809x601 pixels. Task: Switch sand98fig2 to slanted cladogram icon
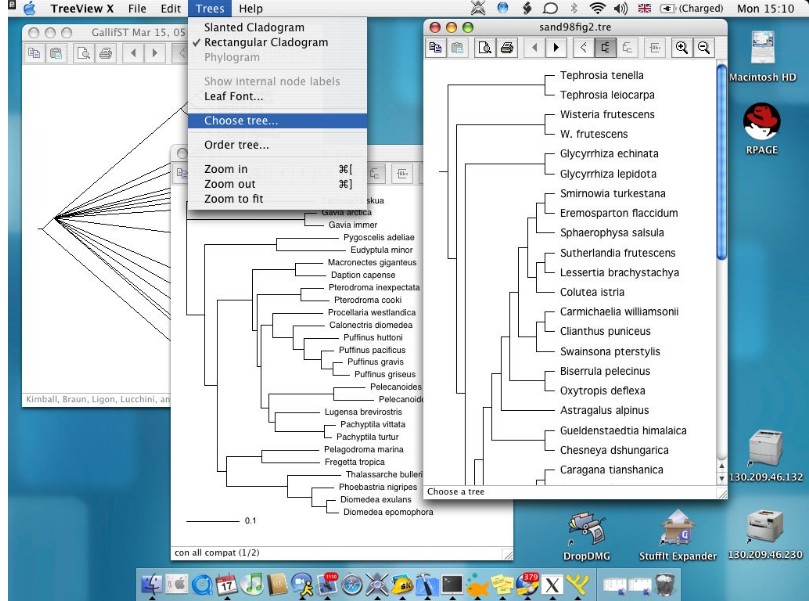click(584, 48)
